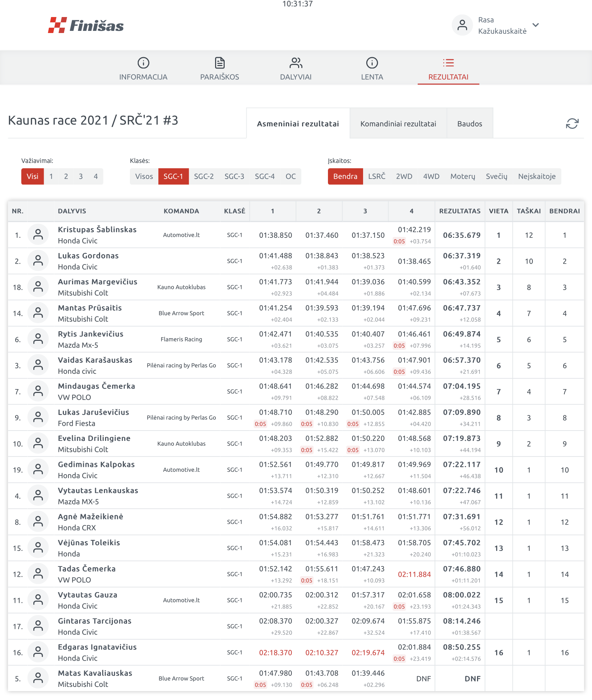
Task: Select the Neįskaitoje standings filter
Action: click(x=537, y=176)
